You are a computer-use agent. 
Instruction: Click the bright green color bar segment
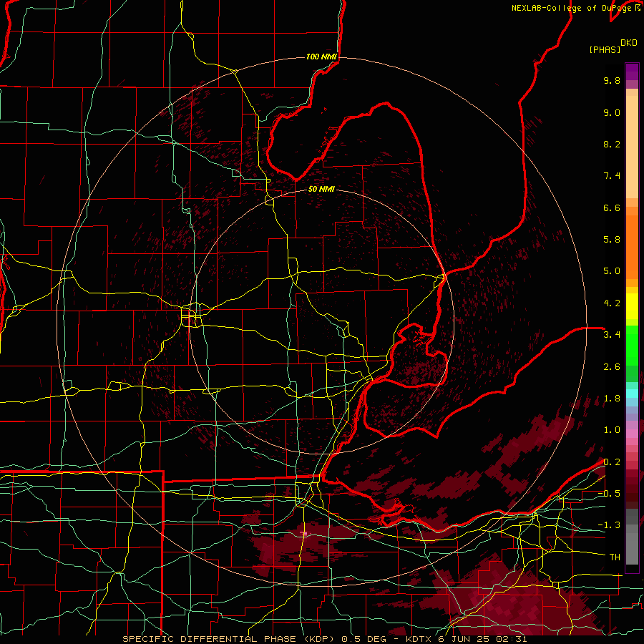tap(632, 345)
